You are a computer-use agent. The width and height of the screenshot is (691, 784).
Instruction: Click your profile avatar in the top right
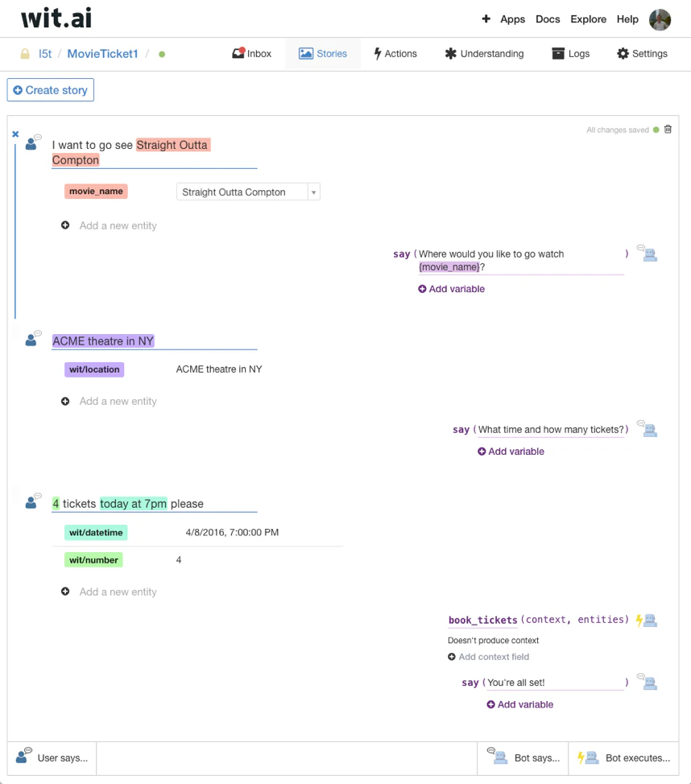click(x=660, y=19)
